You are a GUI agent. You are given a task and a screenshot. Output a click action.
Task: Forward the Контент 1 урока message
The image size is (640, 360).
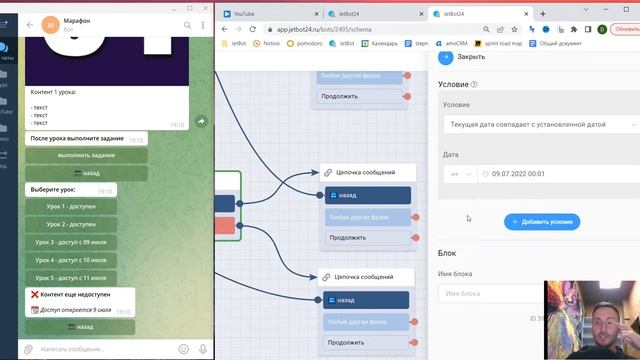point(201,121)
